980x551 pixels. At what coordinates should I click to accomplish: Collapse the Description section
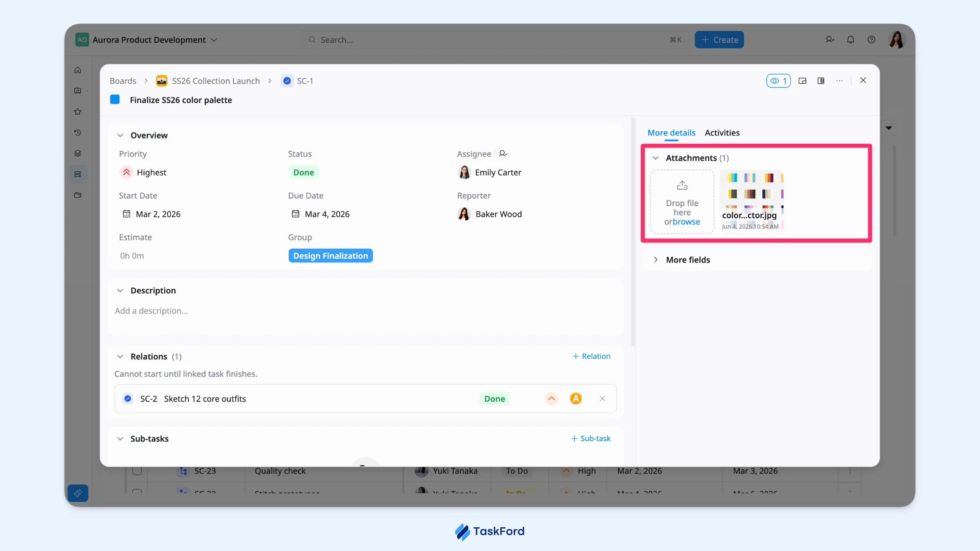[x=120, y=291]
